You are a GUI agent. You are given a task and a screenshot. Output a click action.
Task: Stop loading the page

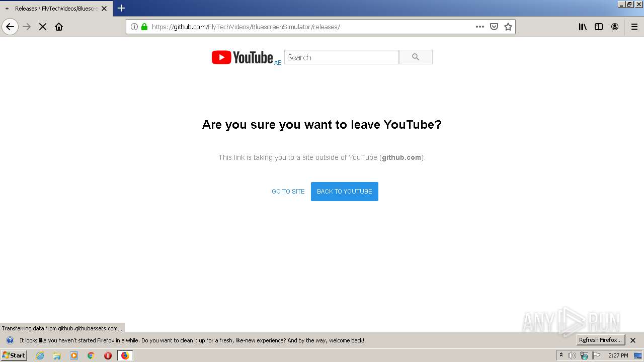coord(43,27)
